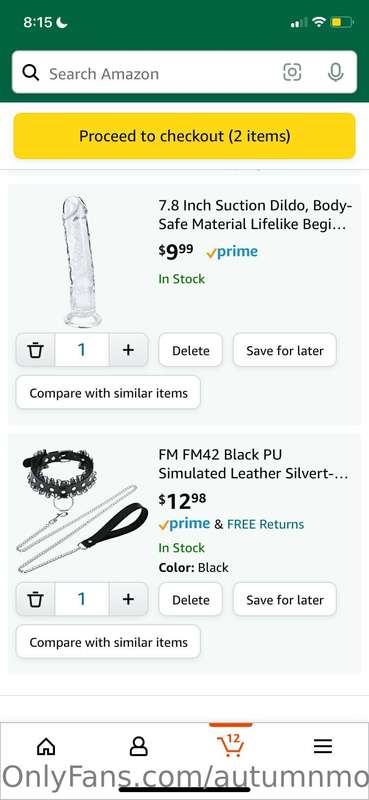Open the cart icon showing 12

click(230, 745)
